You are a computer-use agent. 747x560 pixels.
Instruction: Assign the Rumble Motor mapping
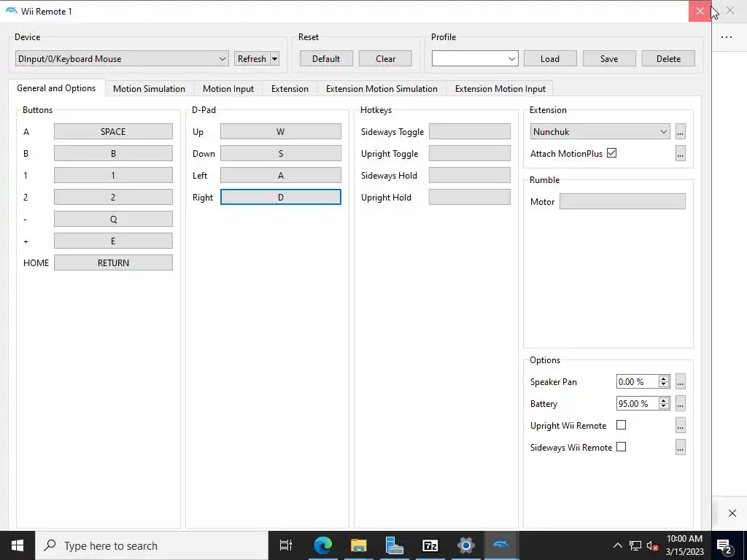[x=622, y=202]
